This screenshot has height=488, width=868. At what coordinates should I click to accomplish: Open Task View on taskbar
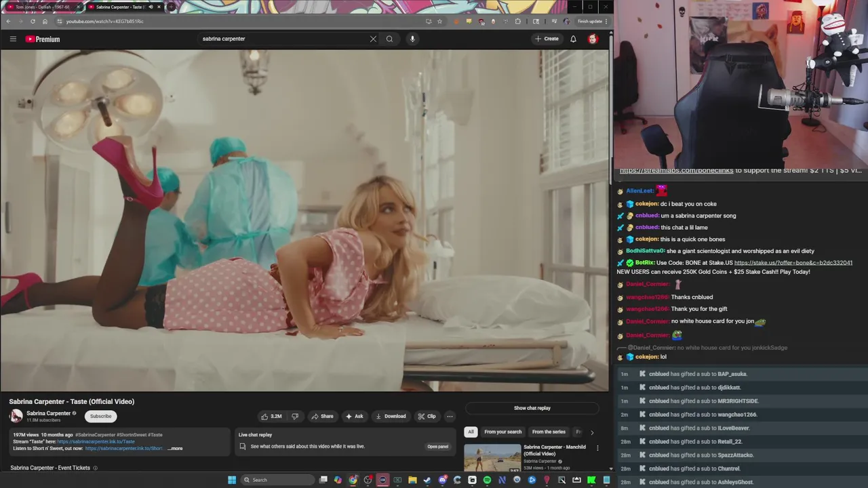click(x=323, y=480)
